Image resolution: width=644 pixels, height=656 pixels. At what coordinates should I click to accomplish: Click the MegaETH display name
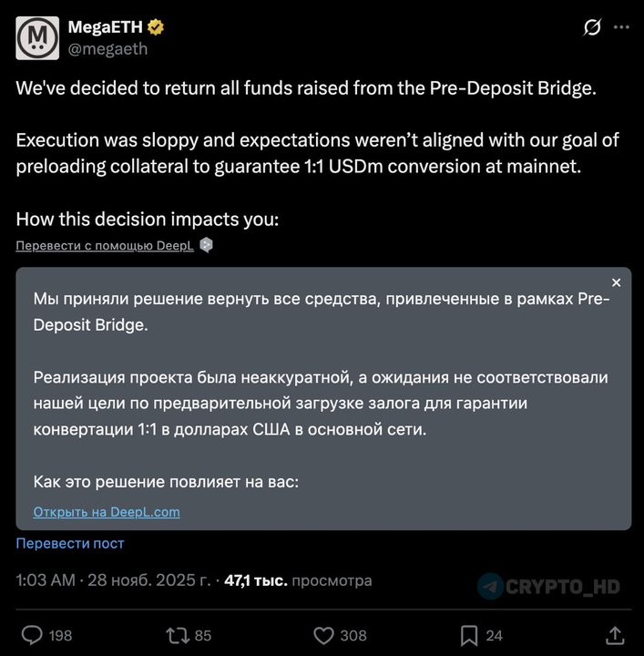[106, 27]
